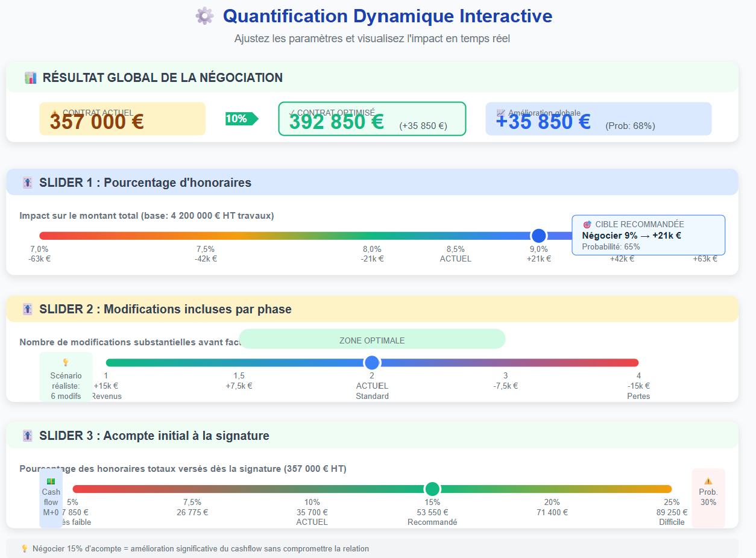The image size is (756, 558).
Task: Set the acompte slider to 20%
Action: tap(552, 489)
